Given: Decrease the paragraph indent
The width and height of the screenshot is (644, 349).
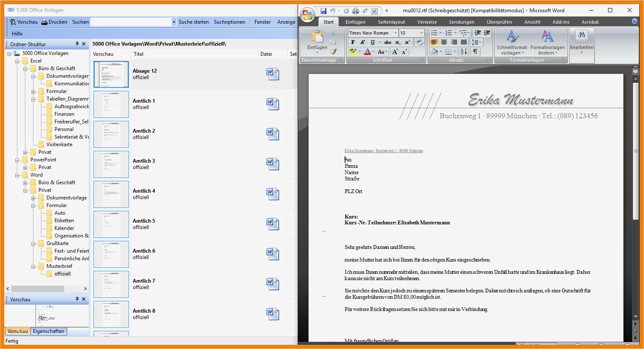Looking at the screenshot, I should [x=477, y=33].
